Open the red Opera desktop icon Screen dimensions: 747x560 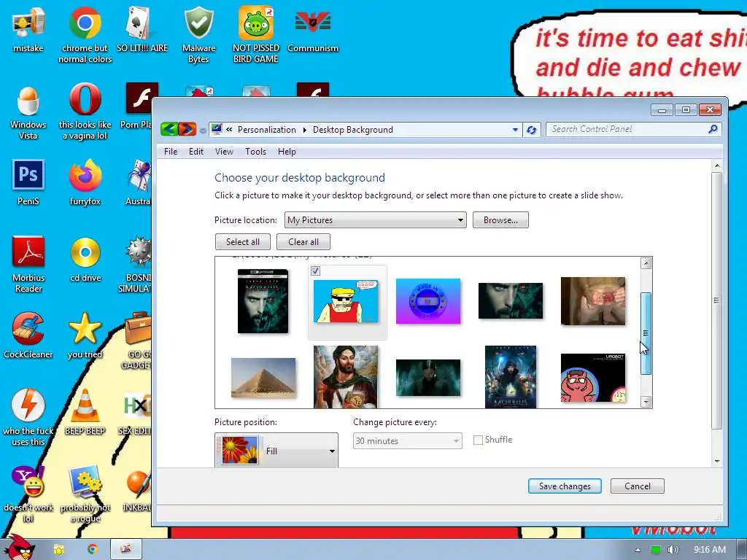(85, 112)
